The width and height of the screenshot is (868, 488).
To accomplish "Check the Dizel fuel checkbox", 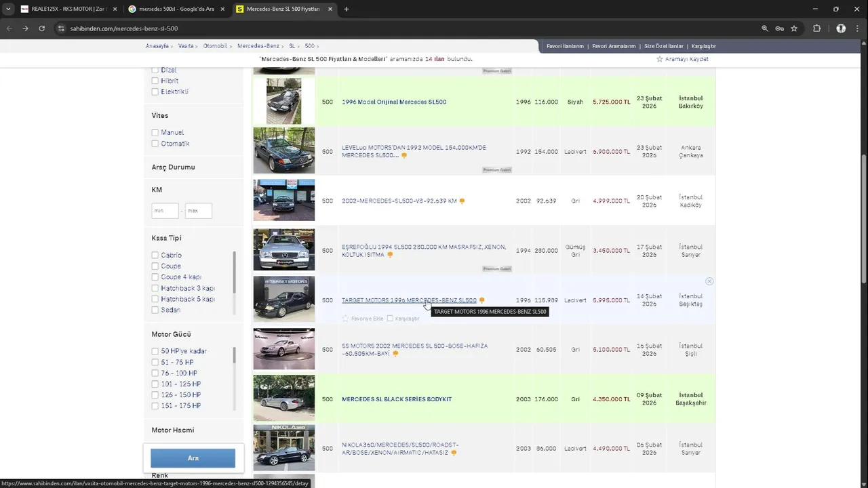I will click(155, 70).
